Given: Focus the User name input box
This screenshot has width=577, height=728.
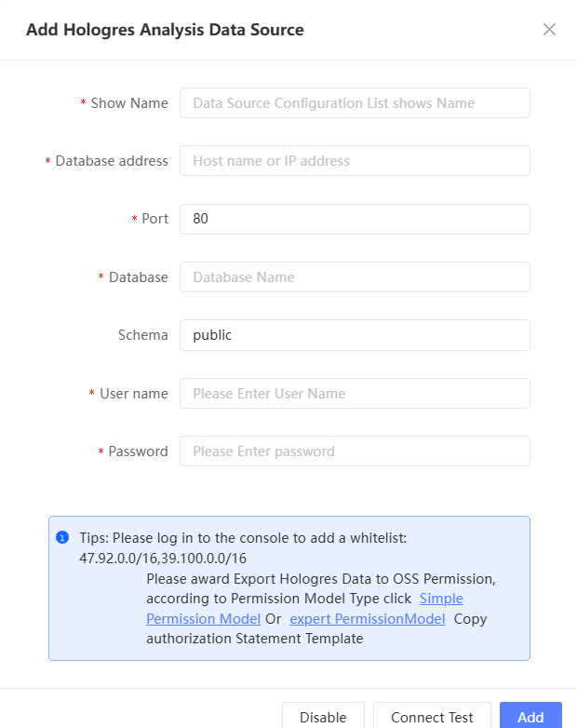Looking at the screenshot, I should (355, 394).
